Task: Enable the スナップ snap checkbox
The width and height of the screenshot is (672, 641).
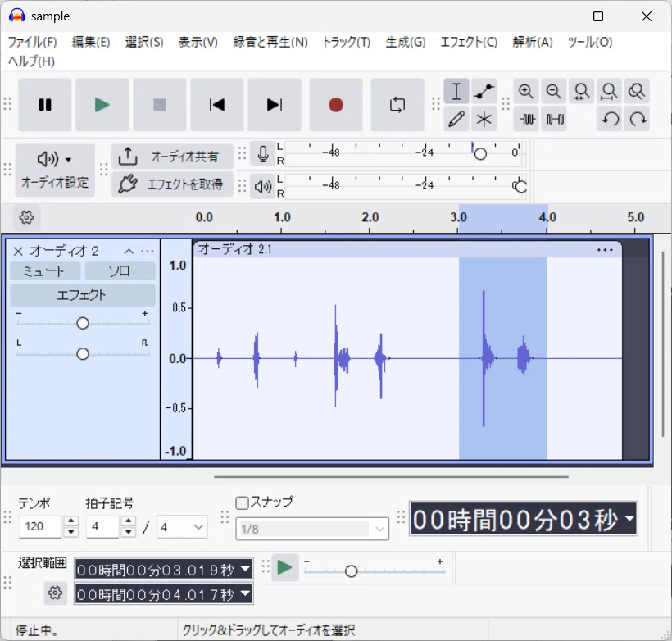Action: point(242,502)
